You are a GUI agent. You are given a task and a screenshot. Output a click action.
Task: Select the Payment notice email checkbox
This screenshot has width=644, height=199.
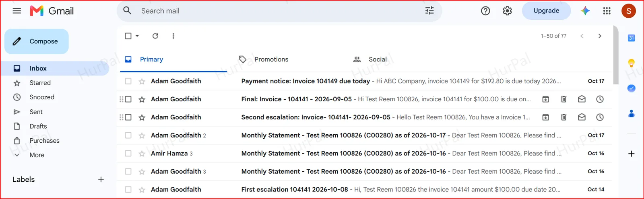pos(128,81)
